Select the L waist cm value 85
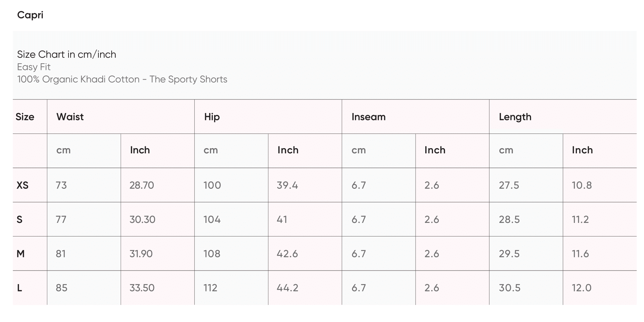 (62, 288)
